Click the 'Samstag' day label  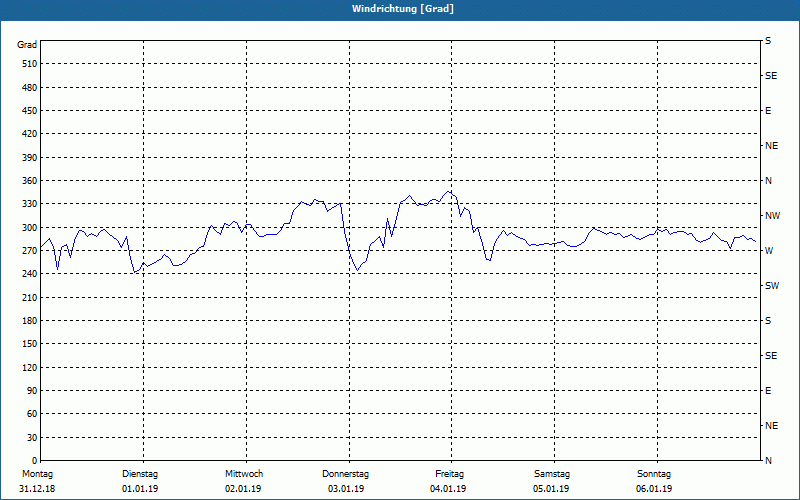point(552,474)
